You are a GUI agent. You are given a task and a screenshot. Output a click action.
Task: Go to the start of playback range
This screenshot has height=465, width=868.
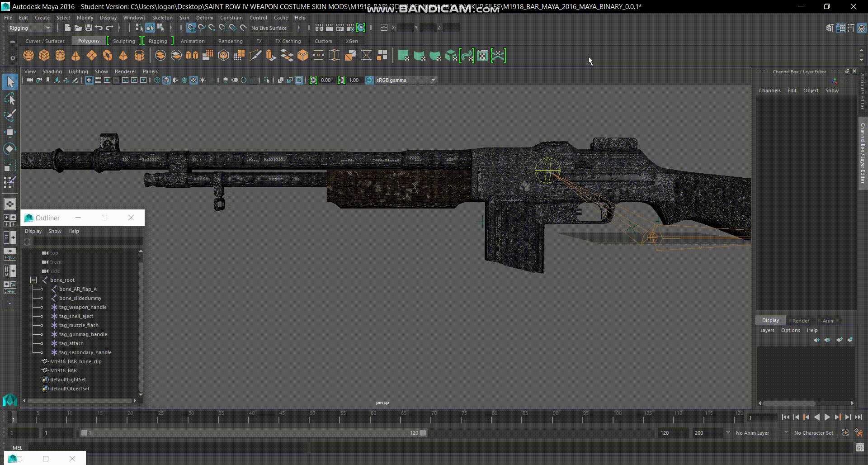click(x=786, y=418)
